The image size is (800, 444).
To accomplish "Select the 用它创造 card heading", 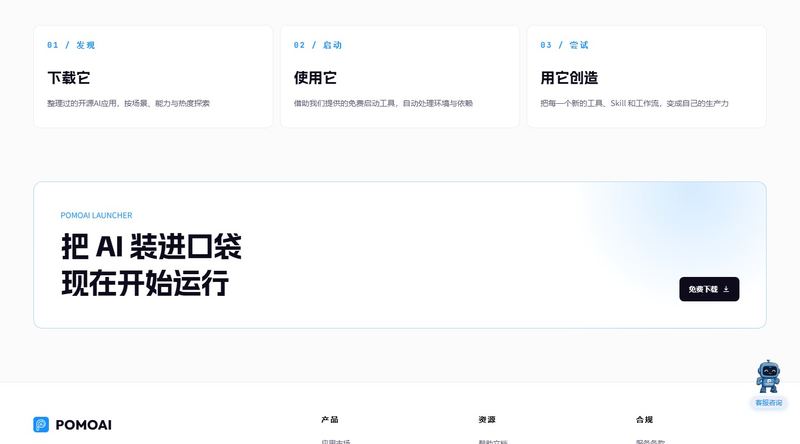I will [569, 78].
